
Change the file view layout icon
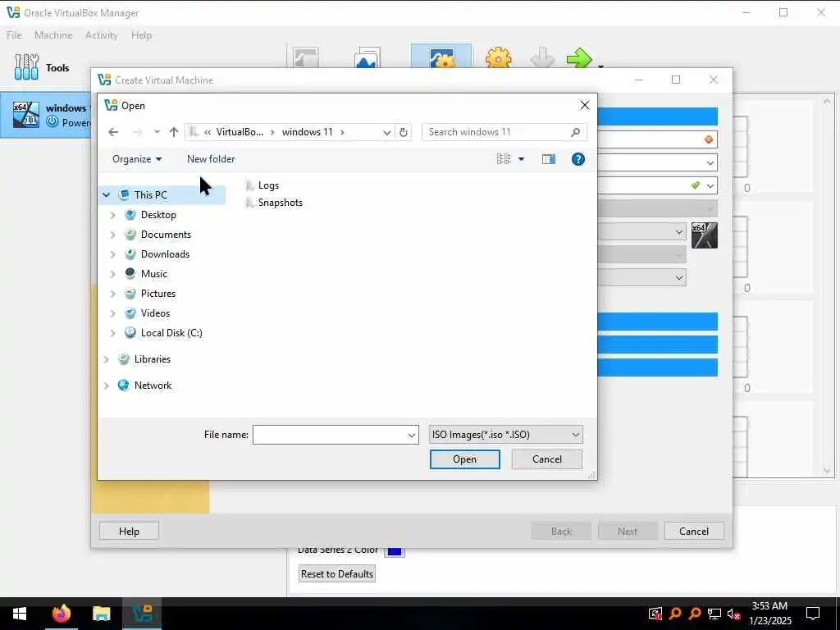pos(503,159)
